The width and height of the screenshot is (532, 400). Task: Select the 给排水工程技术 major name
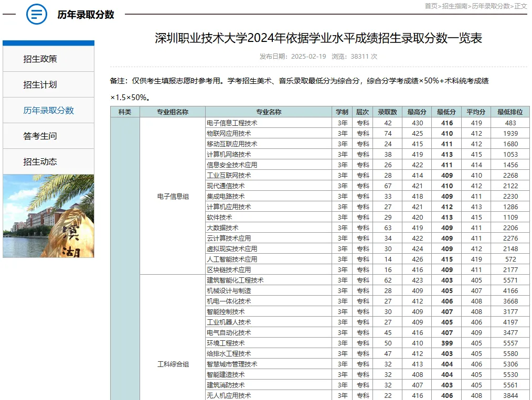[229, 354]
